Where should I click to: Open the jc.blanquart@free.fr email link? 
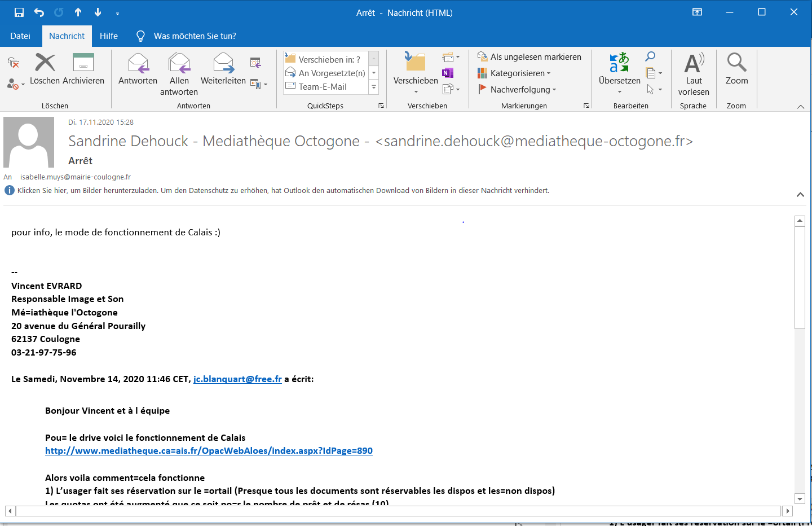click(x=237, y=379)
